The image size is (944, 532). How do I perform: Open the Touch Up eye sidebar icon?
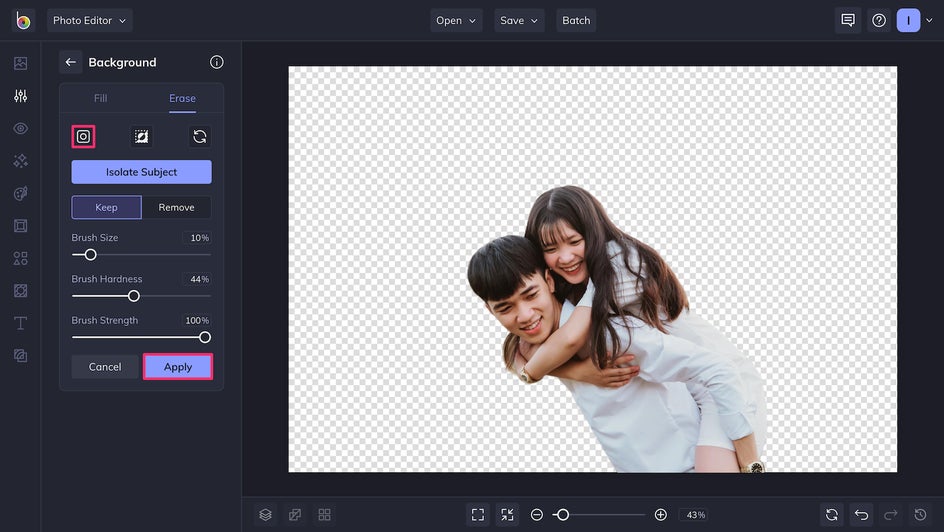click(x=20, y=128)
